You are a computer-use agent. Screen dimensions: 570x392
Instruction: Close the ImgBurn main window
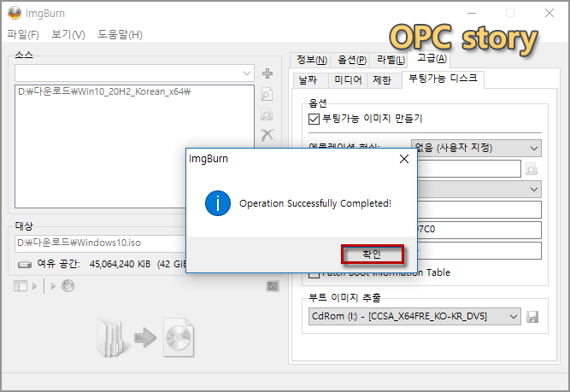point(549,13)
